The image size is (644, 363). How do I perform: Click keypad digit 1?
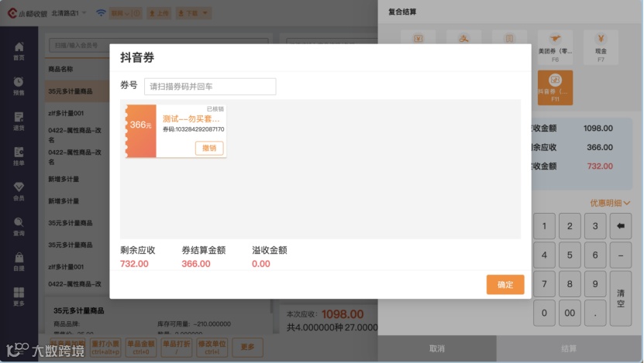[544, 226]
